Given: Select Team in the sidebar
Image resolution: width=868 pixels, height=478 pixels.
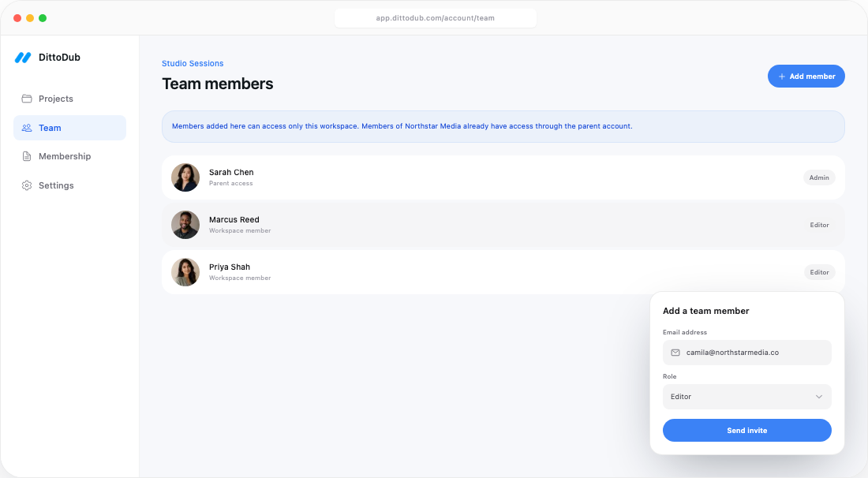Looking at the screenshot, I should click(69, 128).
